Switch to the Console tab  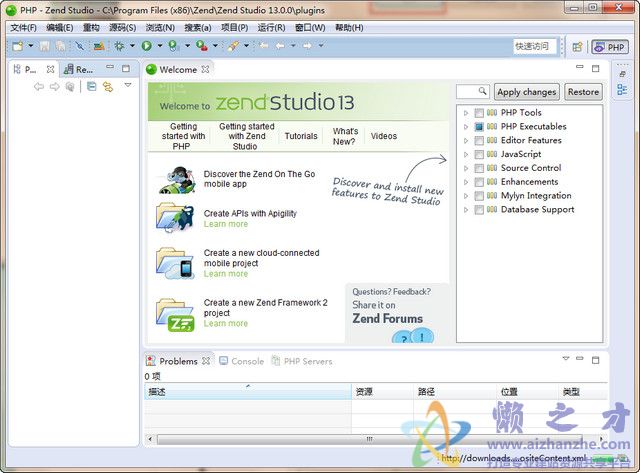pyautogui.click(x=242, y=361)
